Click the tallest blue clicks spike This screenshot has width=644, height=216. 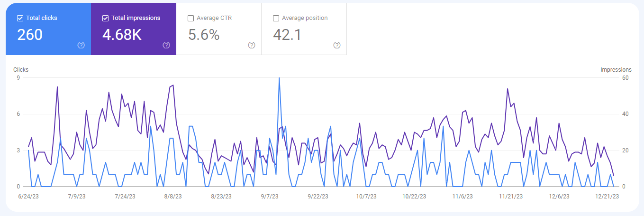tap(279, 79)
